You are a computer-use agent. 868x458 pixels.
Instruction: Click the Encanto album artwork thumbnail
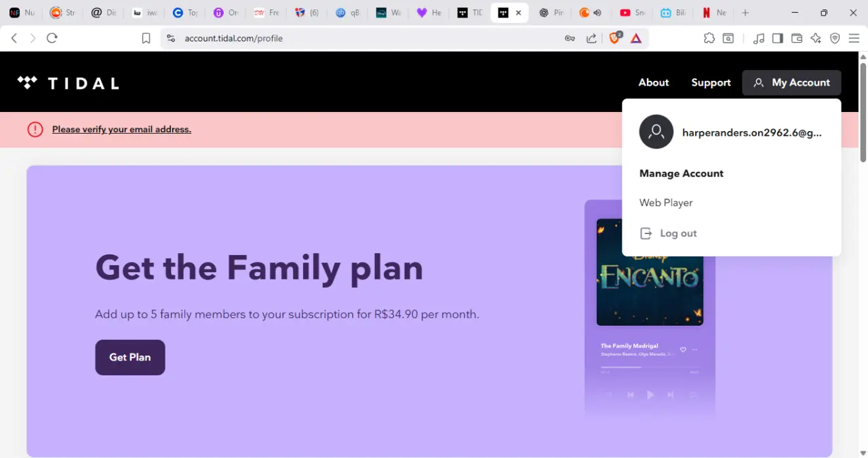650,272
